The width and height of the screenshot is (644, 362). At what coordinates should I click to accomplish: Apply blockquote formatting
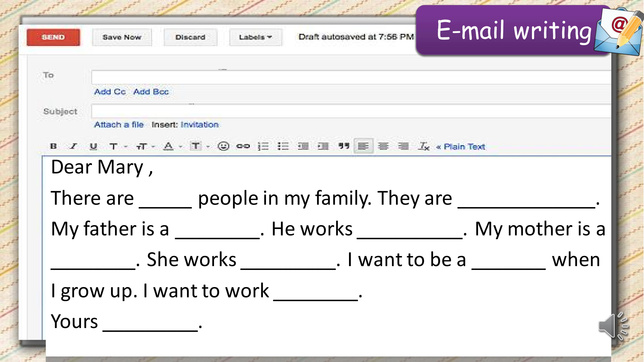point(344,146)
